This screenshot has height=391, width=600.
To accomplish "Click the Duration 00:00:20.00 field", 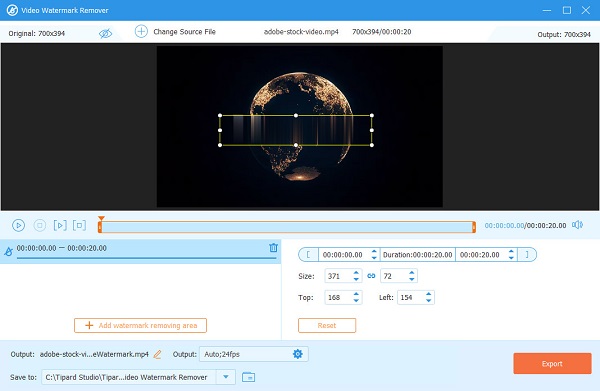I will coord(417,255).
